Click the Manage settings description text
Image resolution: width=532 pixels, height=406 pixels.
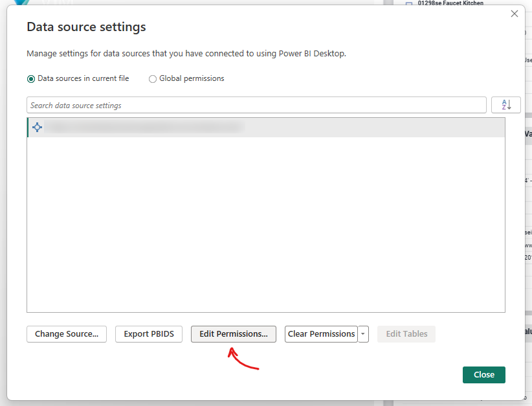click(x=186, y=54)
